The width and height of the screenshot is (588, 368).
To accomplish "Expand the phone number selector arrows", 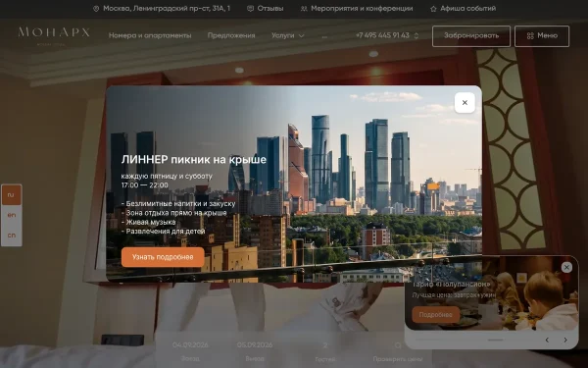I will (x=416, y=35).
